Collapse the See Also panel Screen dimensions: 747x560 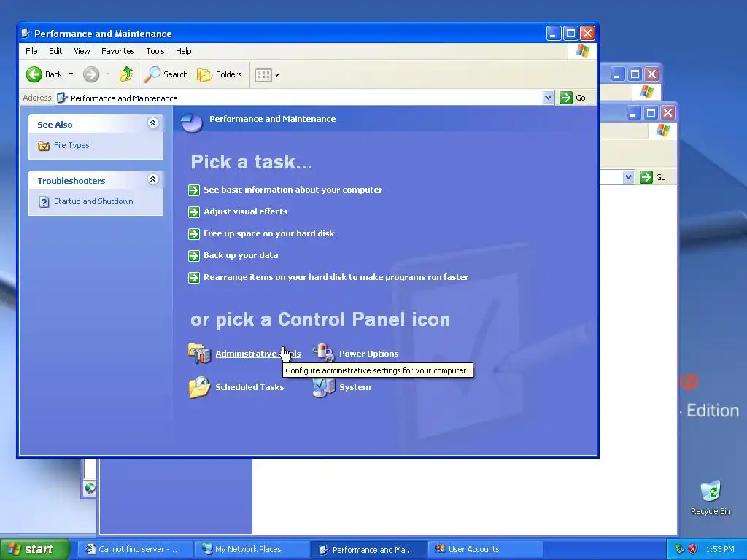(153, 123)
